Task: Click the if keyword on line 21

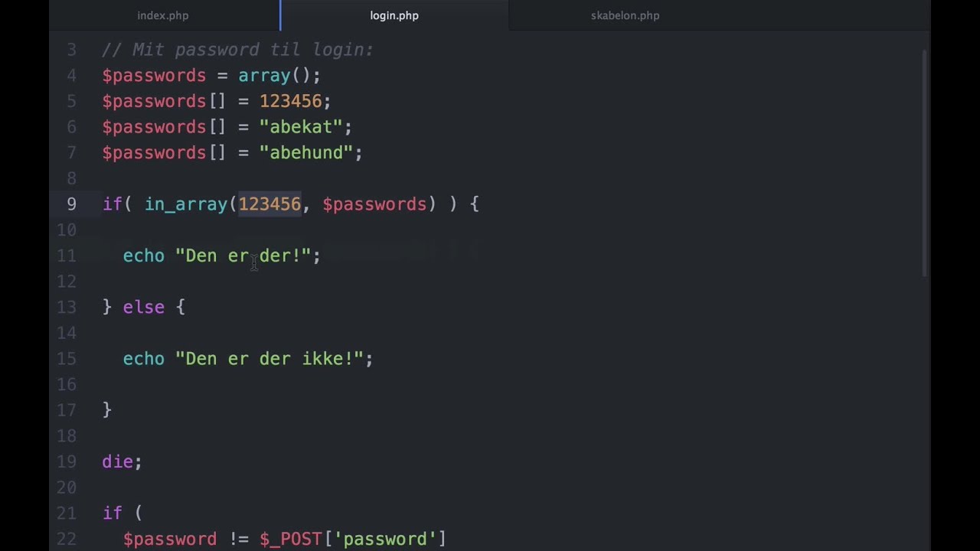Action: [x=112, y=512]
